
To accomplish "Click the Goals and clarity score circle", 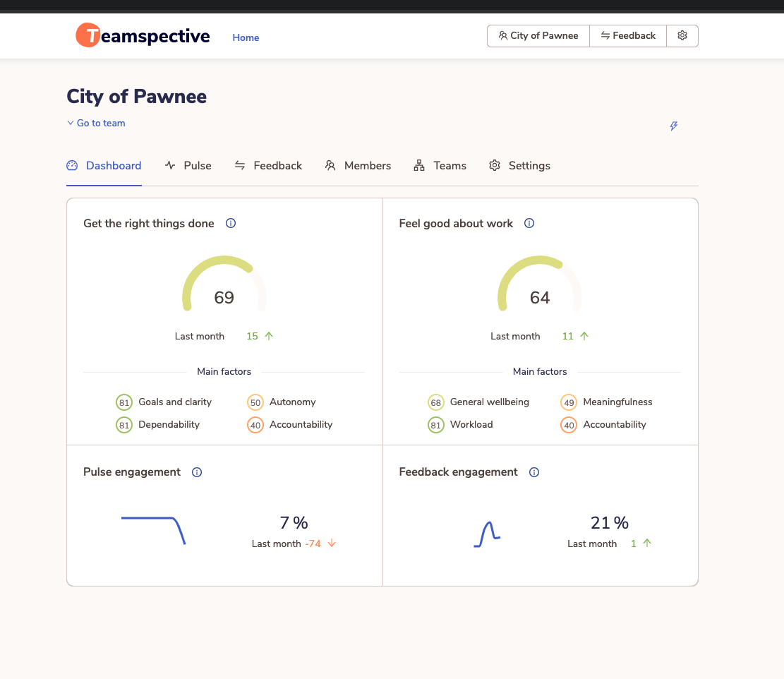I will tap(124, 402).
